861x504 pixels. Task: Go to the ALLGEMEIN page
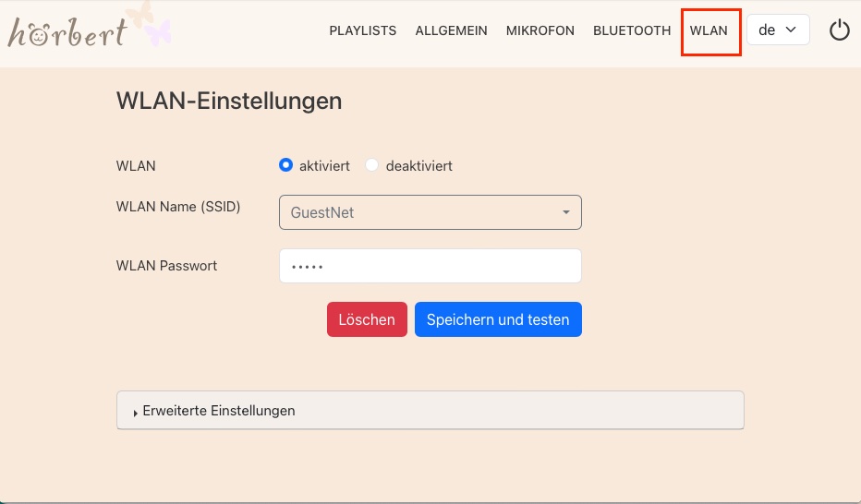tap(451, 30)
